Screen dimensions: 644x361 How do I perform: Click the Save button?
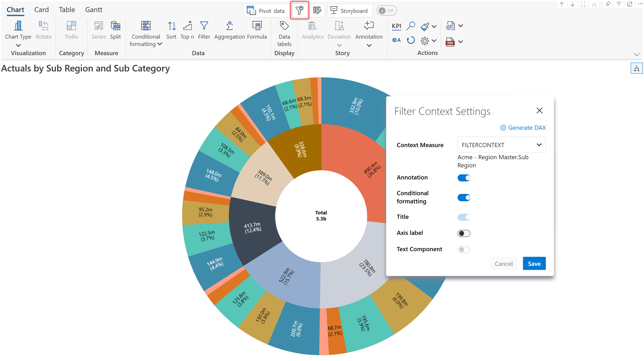coord(534,264)
